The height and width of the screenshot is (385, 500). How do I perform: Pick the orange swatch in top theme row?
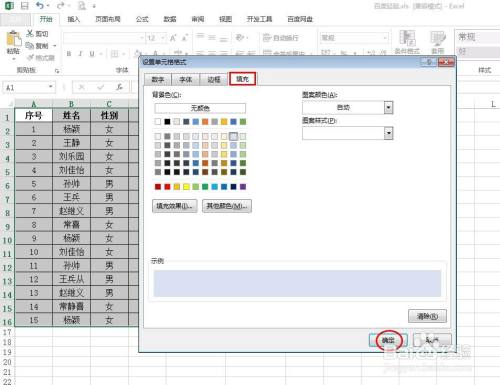(205, 122)
